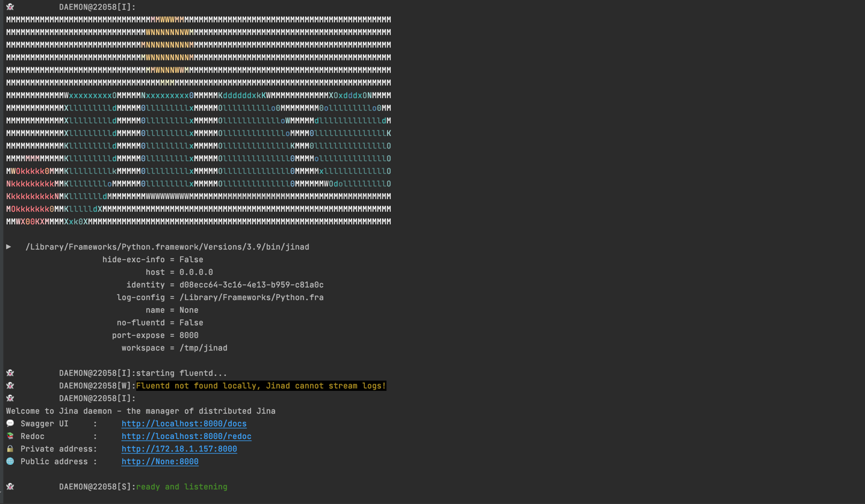
Task: Click the 'Private address:' label
Action: (x=59, y=449)
